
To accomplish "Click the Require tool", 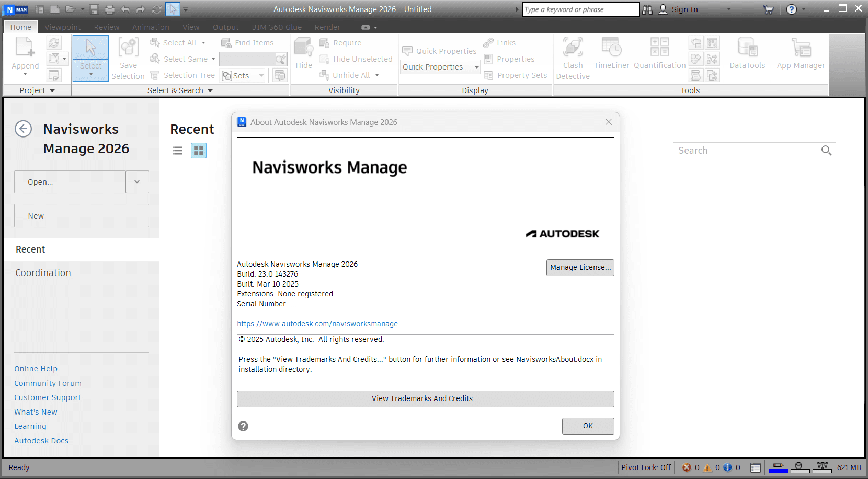I will point(340,43).
